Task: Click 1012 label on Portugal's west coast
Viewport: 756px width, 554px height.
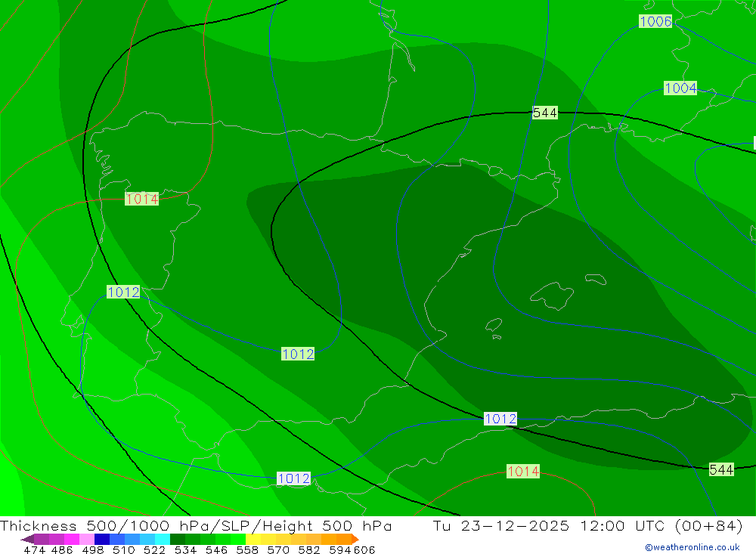Action: (123, 292)
